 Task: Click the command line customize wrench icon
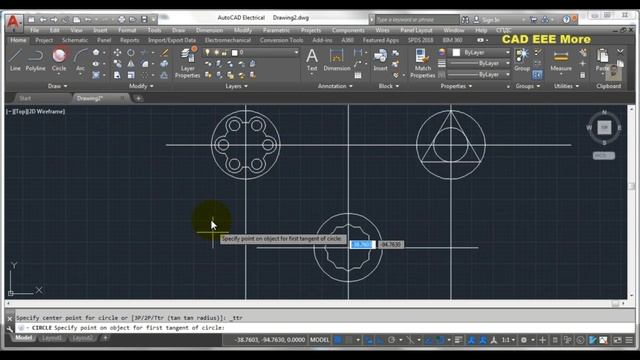point(10,329)
